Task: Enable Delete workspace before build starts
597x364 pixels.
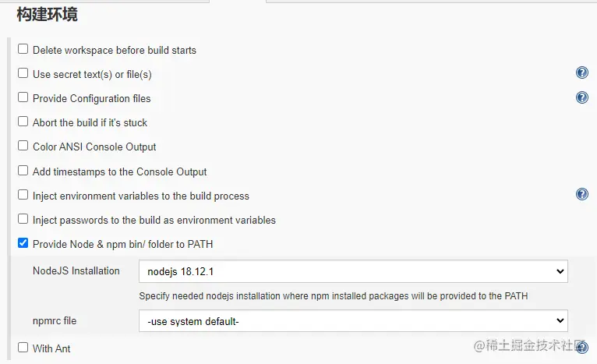Action: coord(23,50)
